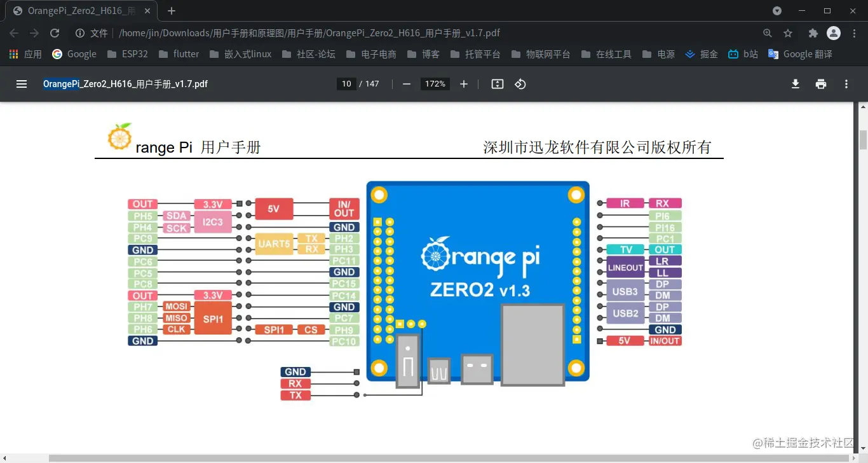Viewport: 868px width, 463px height.
Task: Zoom in the PDF with plus button
Action: pos(464,84)
